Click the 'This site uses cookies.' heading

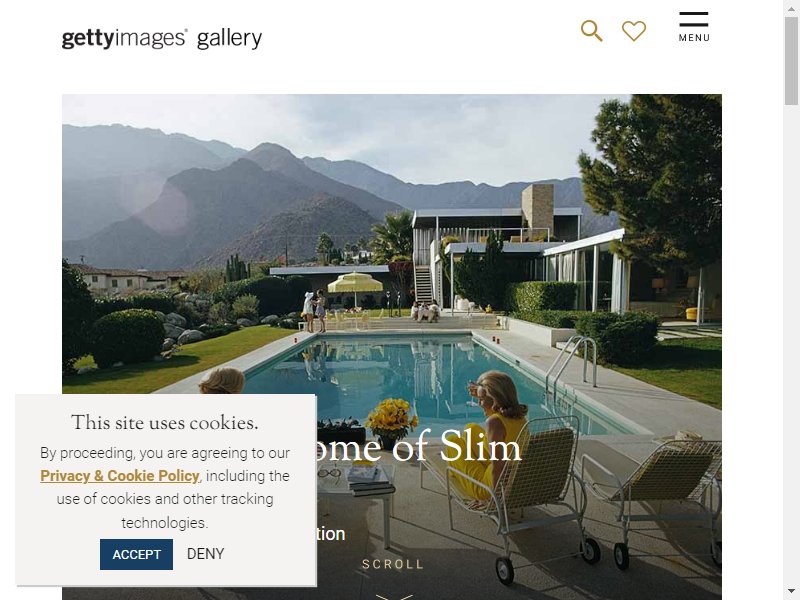coord(165,422)
